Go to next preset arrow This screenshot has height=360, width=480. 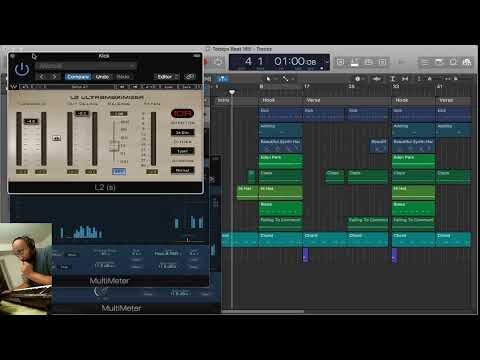(x=54, y=77)
